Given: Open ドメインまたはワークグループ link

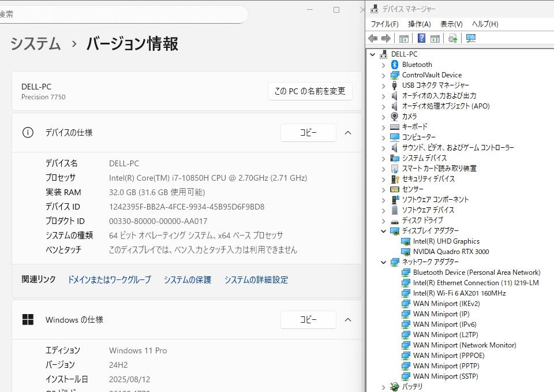Looking at the screenshot, I should pos(109,279).
